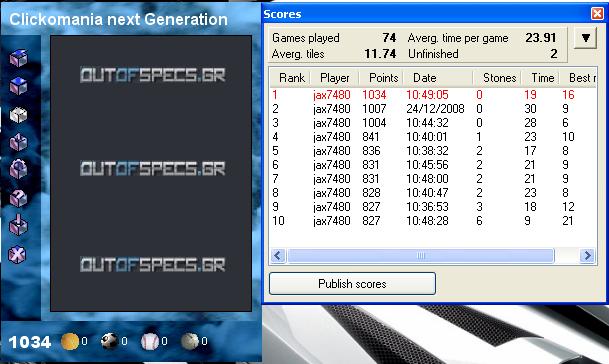Click the Averg. tiles value 11.74
The image size is (609, 364).
380,54
